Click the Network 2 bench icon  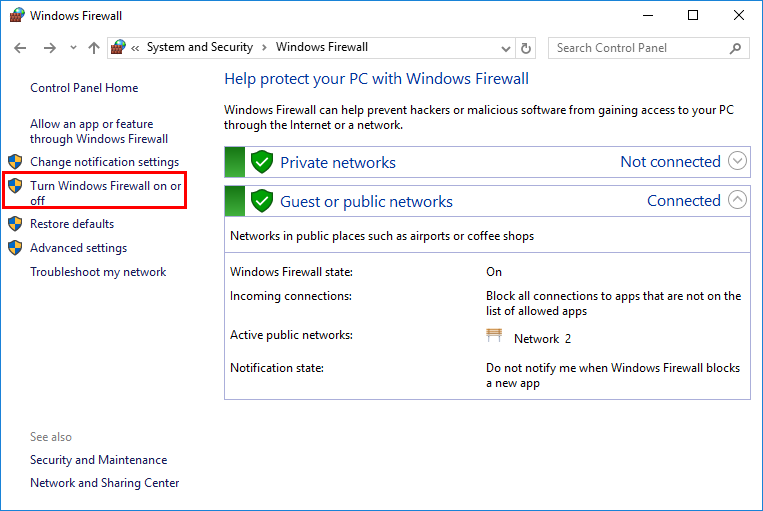pos(493,335)
